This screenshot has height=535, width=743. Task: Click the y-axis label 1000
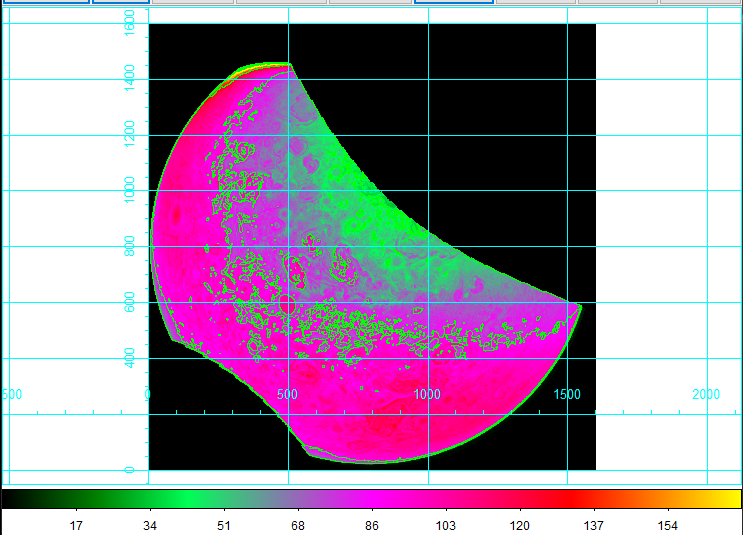(129, 190)
